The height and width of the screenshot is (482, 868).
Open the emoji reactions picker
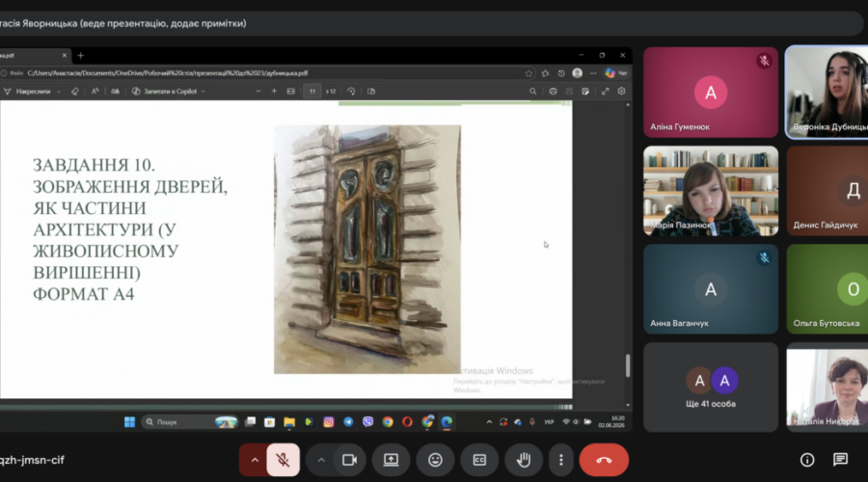435,460
